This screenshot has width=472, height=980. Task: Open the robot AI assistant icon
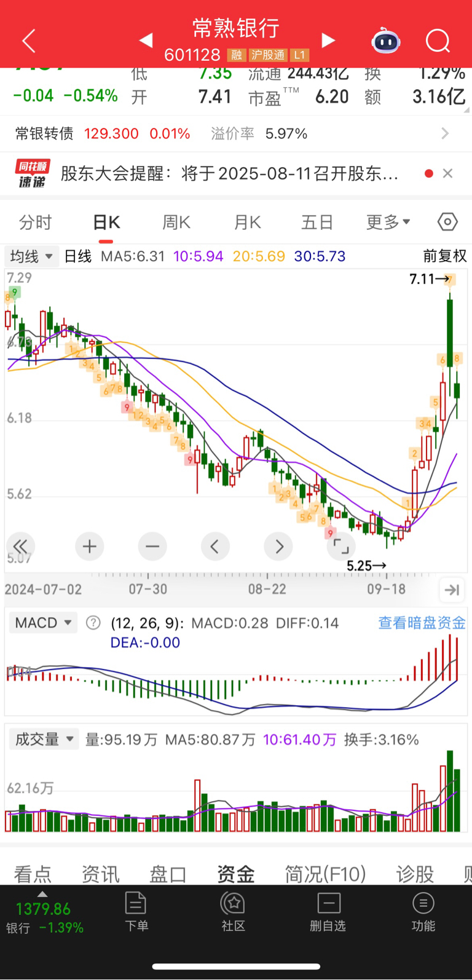(x=386, y=41)
